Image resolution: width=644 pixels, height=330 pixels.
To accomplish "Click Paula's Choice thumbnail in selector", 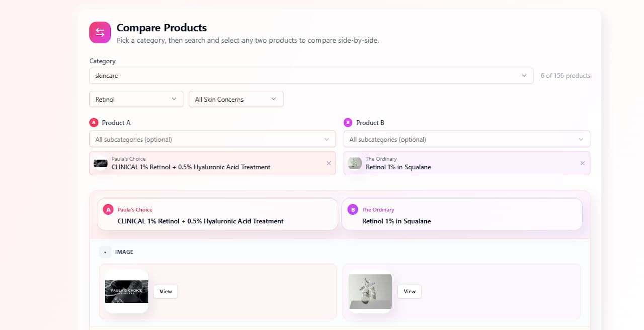I will pyautogui.click(x=101, y=163).
